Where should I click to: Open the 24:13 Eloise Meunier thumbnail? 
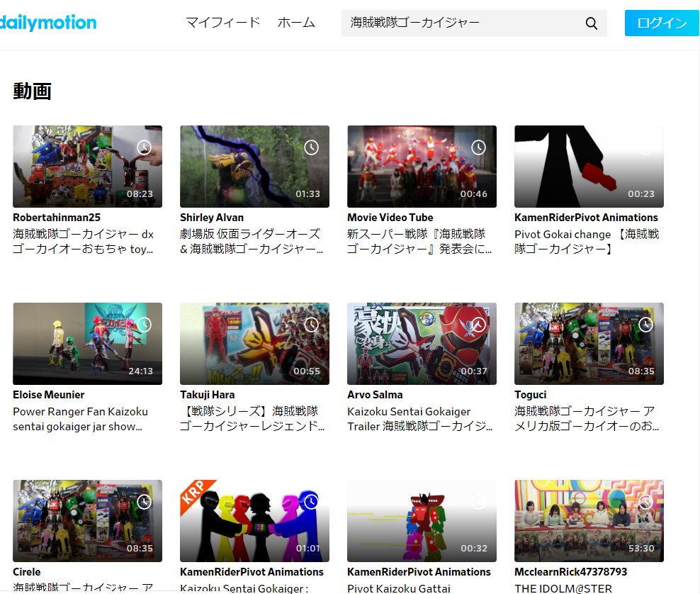pos(88,344)
